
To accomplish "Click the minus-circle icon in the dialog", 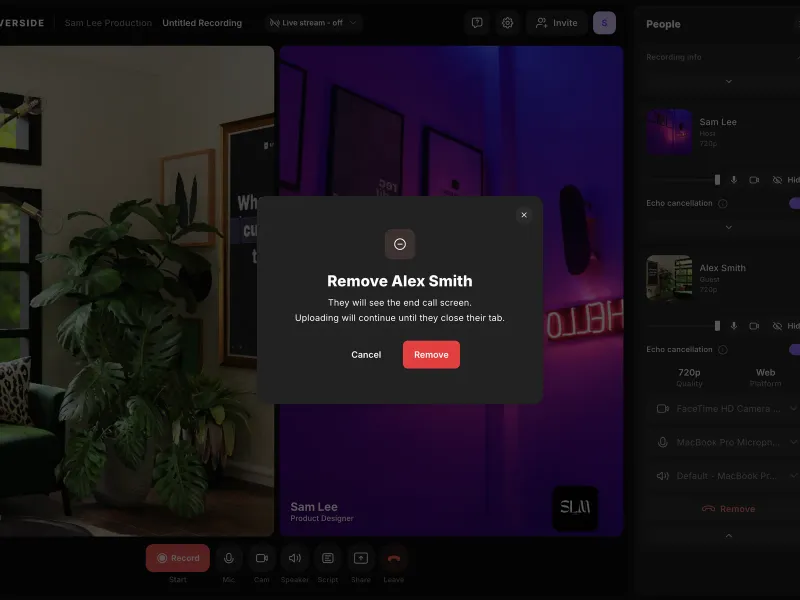I will pyautogui.click(x=400, y=244).
